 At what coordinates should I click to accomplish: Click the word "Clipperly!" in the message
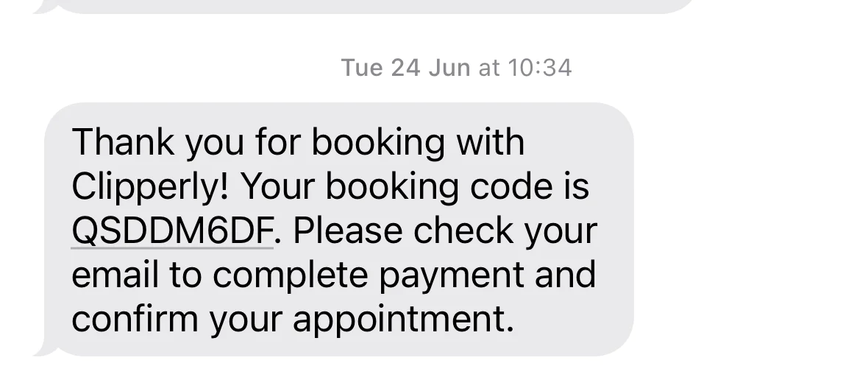pyautogui.click(x=149, y=187)
